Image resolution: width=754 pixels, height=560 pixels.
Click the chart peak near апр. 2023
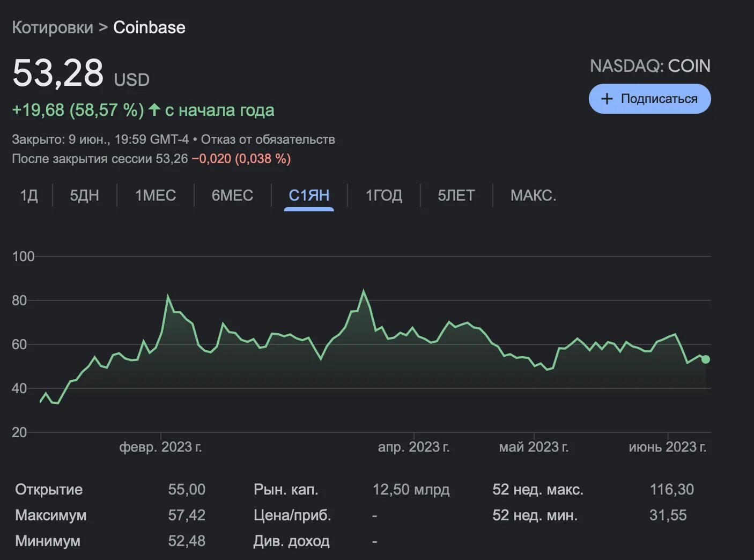[x=364, y=291]
